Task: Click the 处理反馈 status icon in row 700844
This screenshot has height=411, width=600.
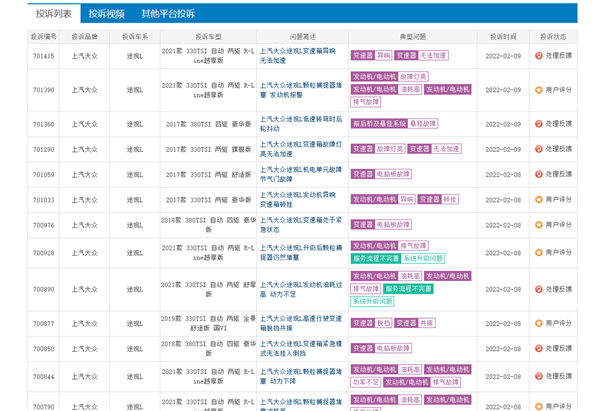Action: (539, 376)
